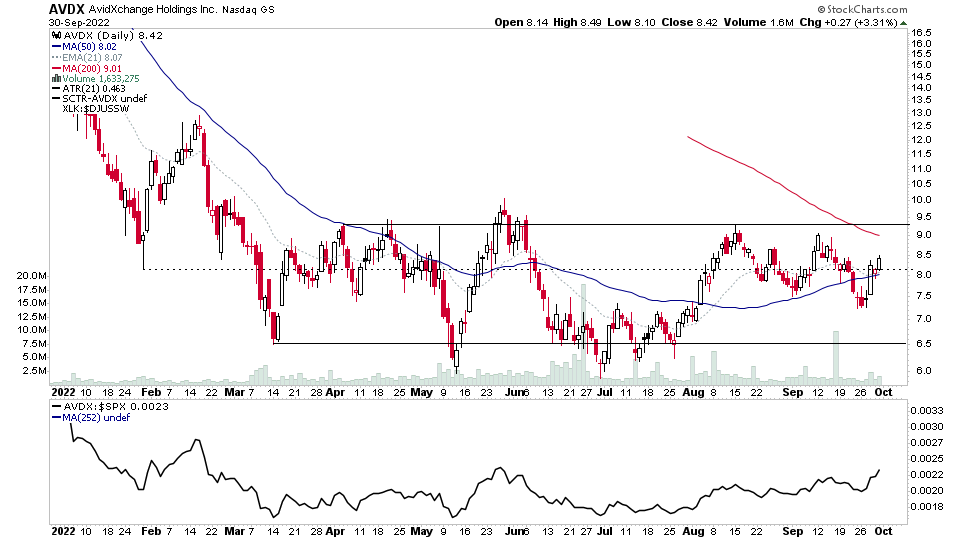
Task: Click the red MA(200) line swatch
Action: pyautogui.click(x=57, y=69)
